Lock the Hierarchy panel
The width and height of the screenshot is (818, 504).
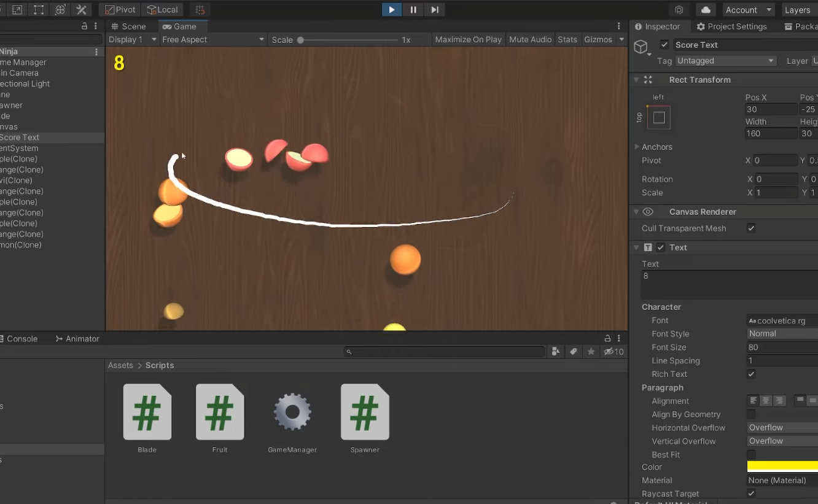point(85,26)
